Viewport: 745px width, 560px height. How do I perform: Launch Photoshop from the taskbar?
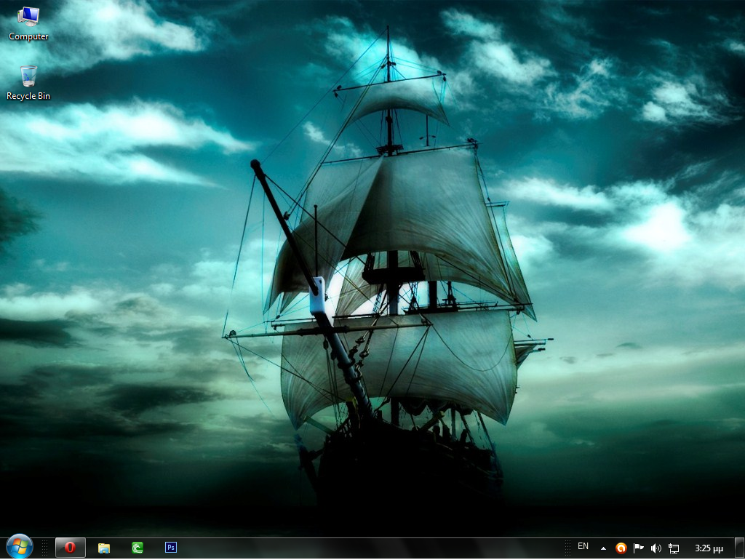(x=170, y=547)
